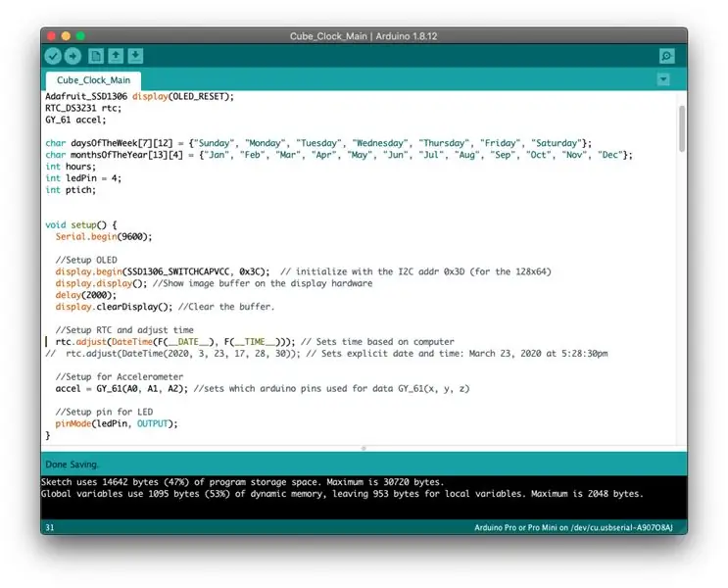Click the 'Sketch uses 14642 bytes' console line

point(242,482)
